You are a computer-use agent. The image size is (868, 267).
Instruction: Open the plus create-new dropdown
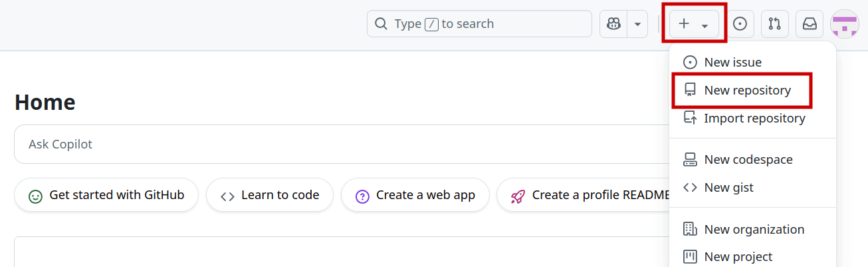(x=693, y=24)
